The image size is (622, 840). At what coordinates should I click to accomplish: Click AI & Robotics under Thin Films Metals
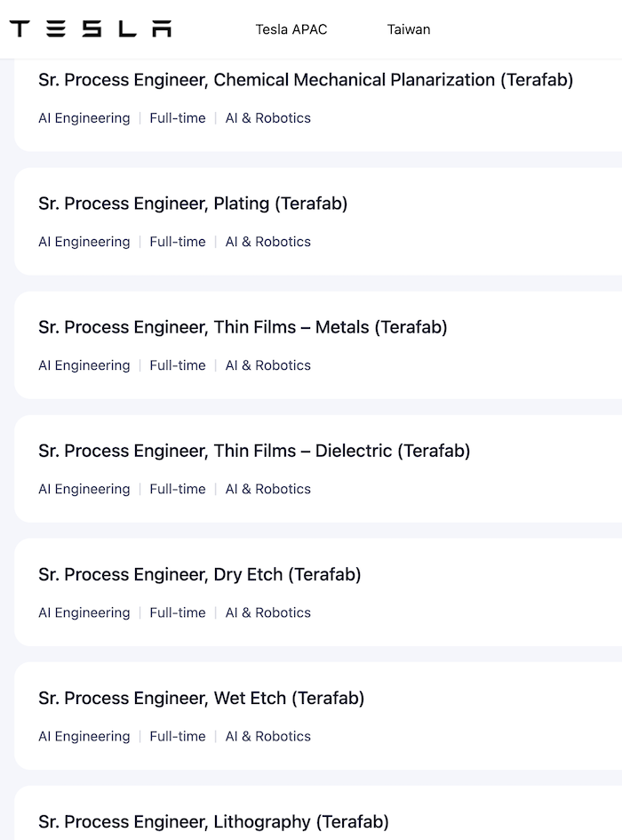268,365
